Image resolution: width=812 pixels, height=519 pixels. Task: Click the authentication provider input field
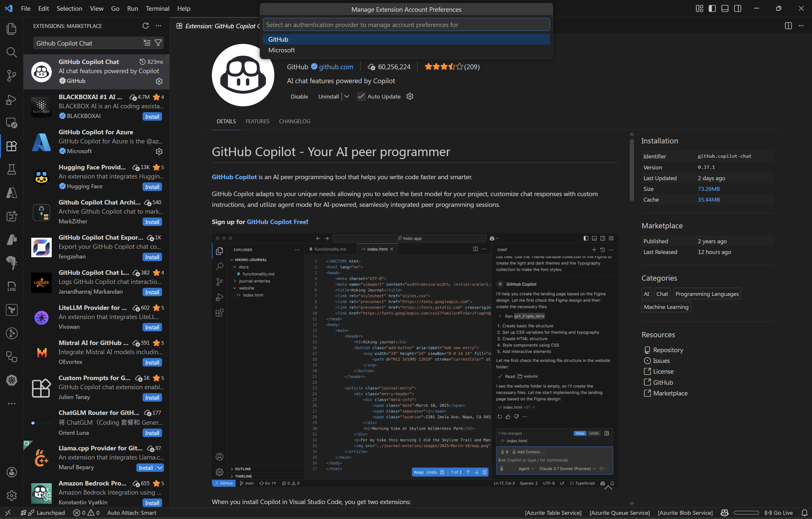(x=406, y=25)
